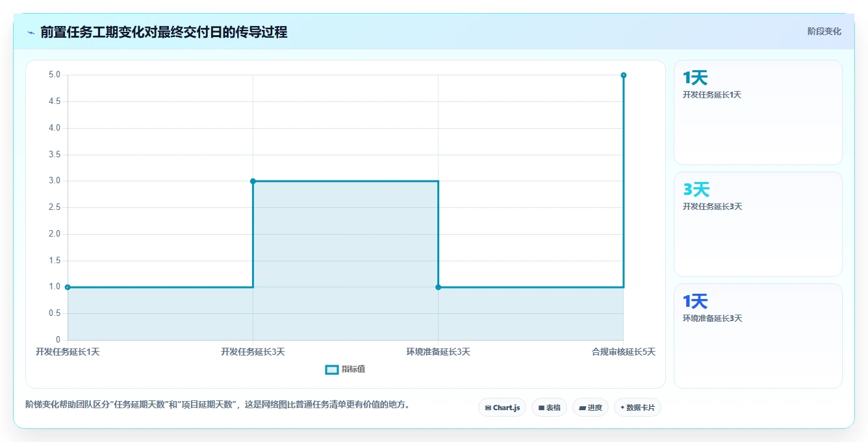Open the 1天 环境准备延长3天 card
868x442 pixels.
[758, 336]
